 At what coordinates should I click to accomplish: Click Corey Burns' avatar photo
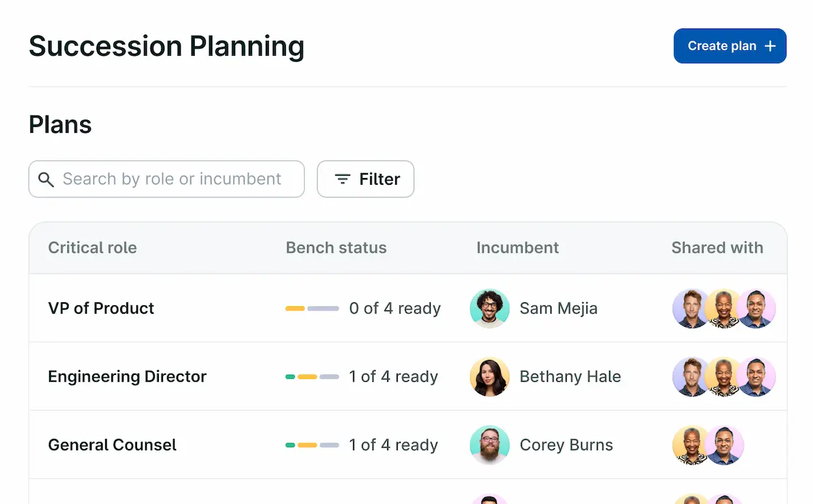coord(490,446)
